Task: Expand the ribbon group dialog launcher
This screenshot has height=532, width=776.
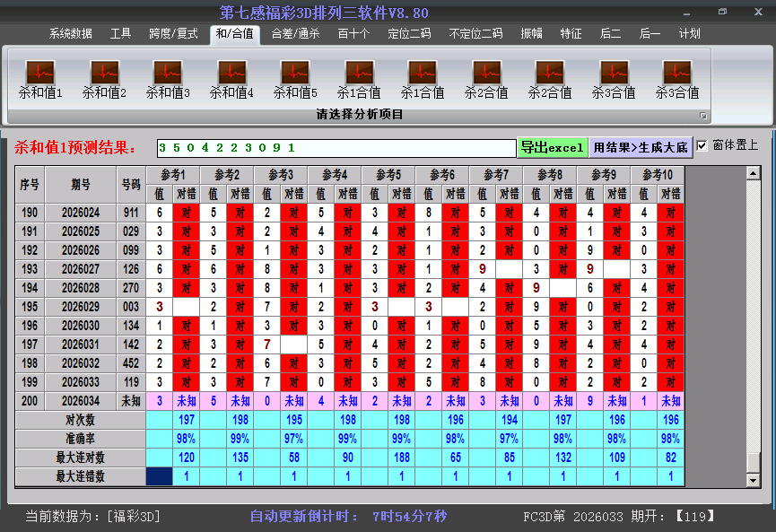Action: click(x=703, y=116)
